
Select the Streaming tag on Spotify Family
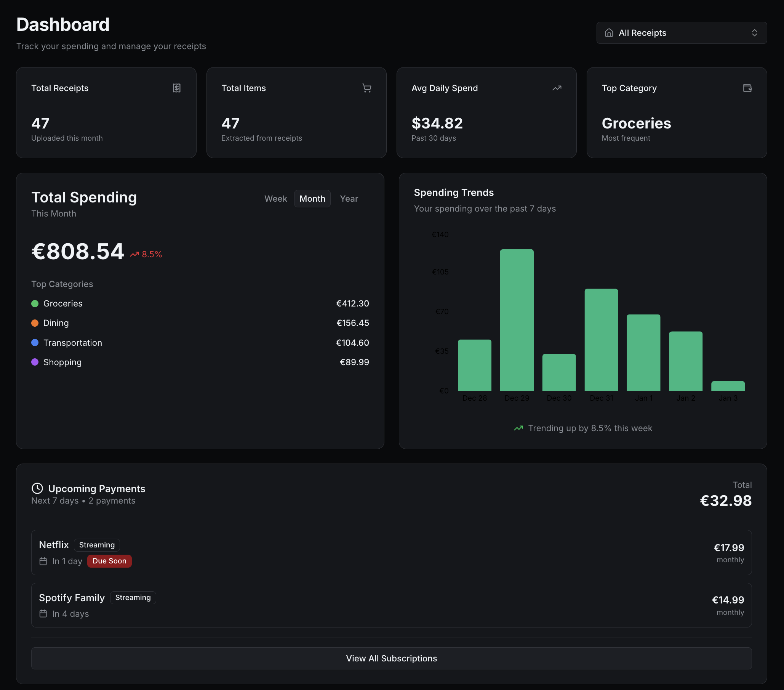coord(133,597)
